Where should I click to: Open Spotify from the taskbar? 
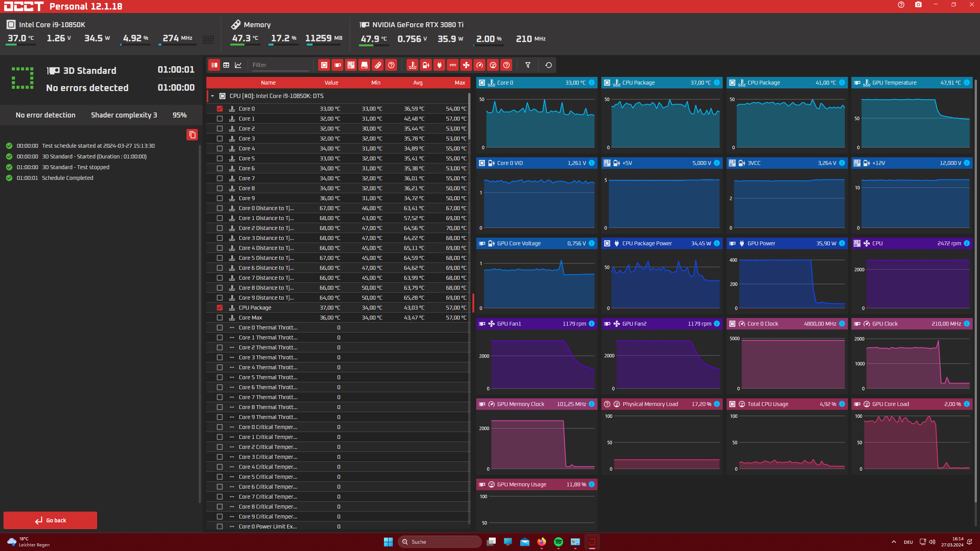point(558,542)
